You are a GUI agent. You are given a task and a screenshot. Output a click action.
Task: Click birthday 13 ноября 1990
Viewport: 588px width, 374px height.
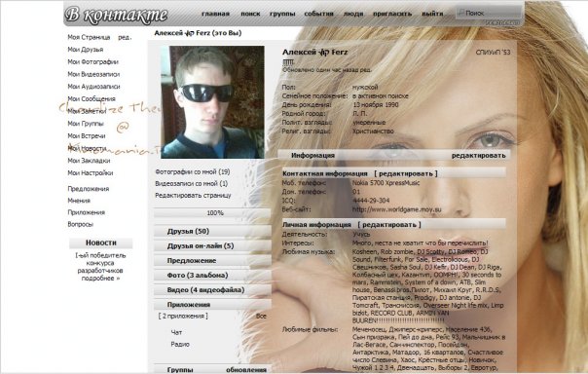click(x=376, y=104)
